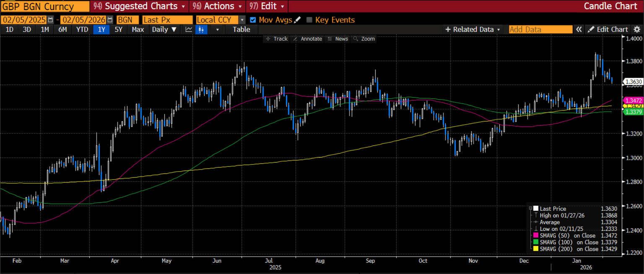Select the 5Y time range
The width and height of the screenshot is (644, 274).
tap(119, 29)
